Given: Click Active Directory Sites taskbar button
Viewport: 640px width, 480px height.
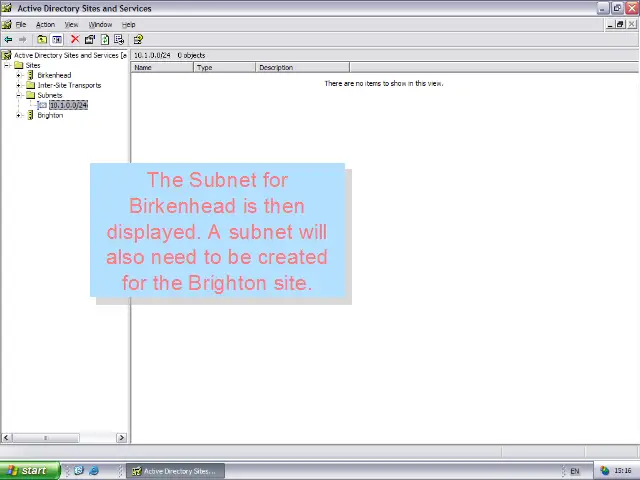Looking at the screenshot, I should (x=176, y=471).
